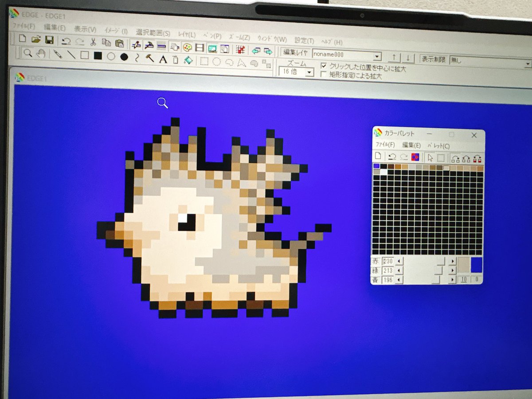Open the ズーム 16倍 zoom dropdown
This screenshot has height=399, width=532.
(310, 72)
